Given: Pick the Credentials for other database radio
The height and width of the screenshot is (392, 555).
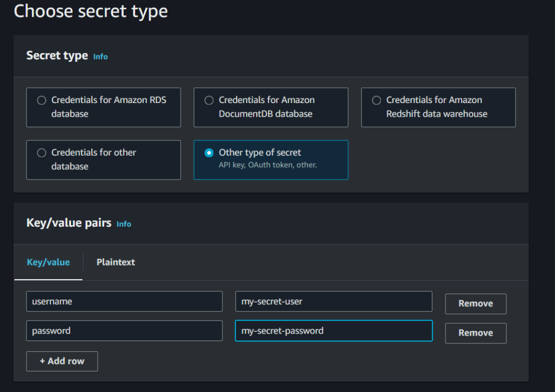Looking at the screenshot, I should click(41, 153).
